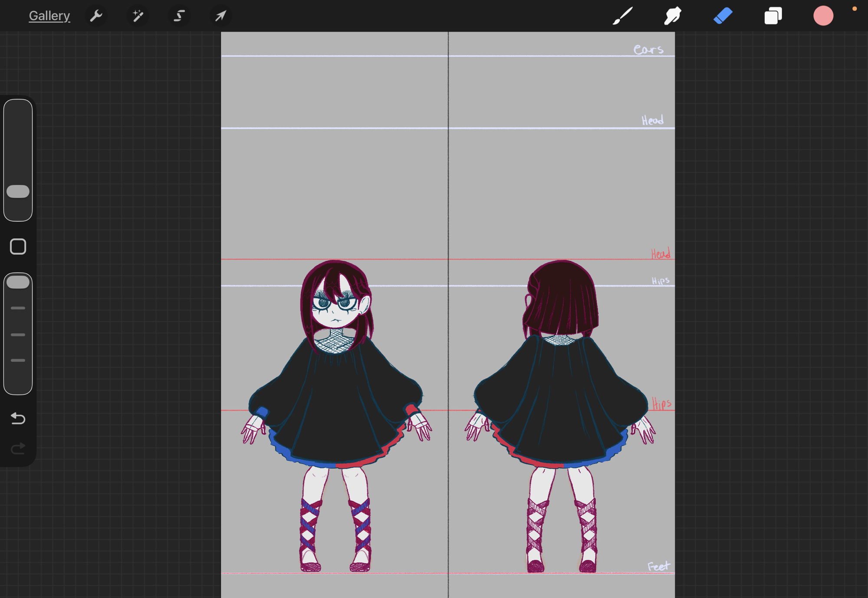This screenshot has width=868, height=598.
Task: Click the red 'Hips' guide label
Action: (661, 404)
